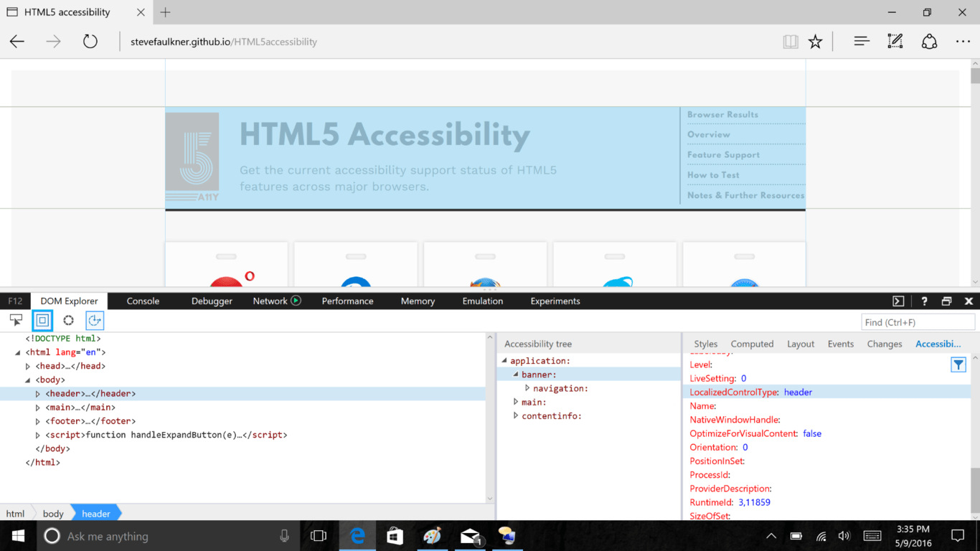Screen dimensions: 980x551
Task: Activate the Select element tool
Action: 16,320
